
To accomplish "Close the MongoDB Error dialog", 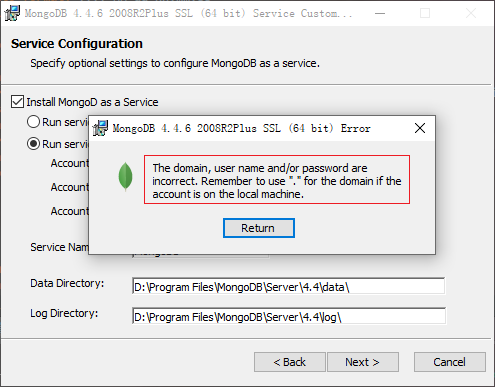I will 420,128.
